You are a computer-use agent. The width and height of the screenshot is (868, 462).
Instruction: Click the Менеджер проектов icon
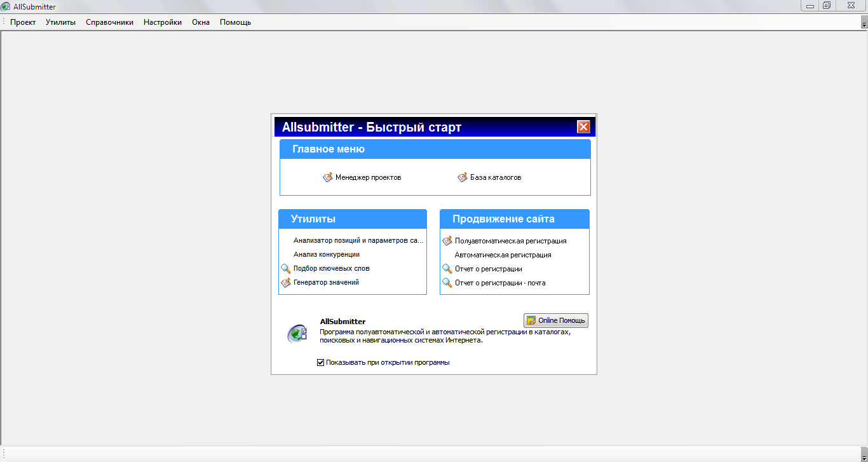(x=328, y=177)
